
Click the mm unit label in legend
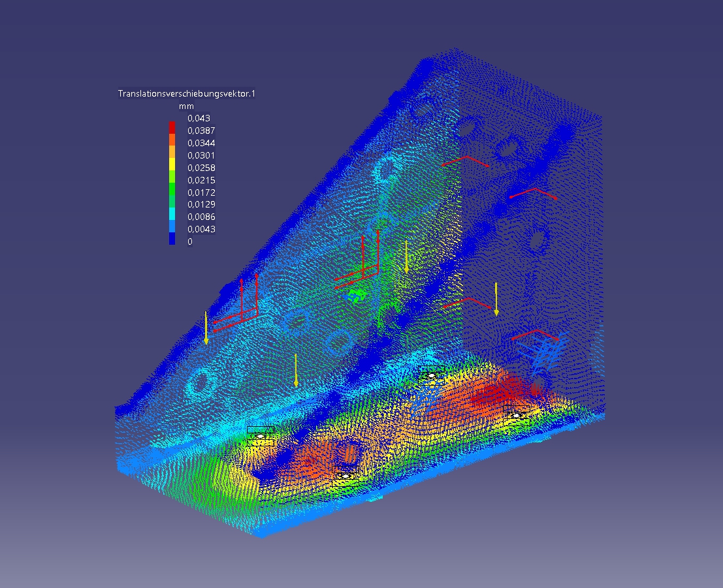(186, 106)
